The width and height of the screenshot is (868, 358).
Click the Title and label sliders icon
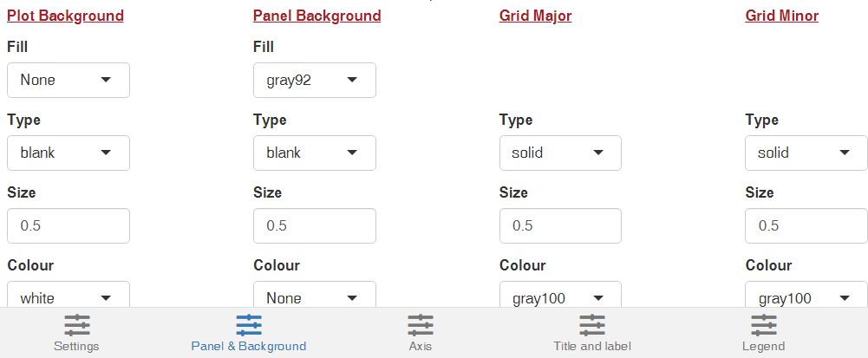tap(591, 325)
